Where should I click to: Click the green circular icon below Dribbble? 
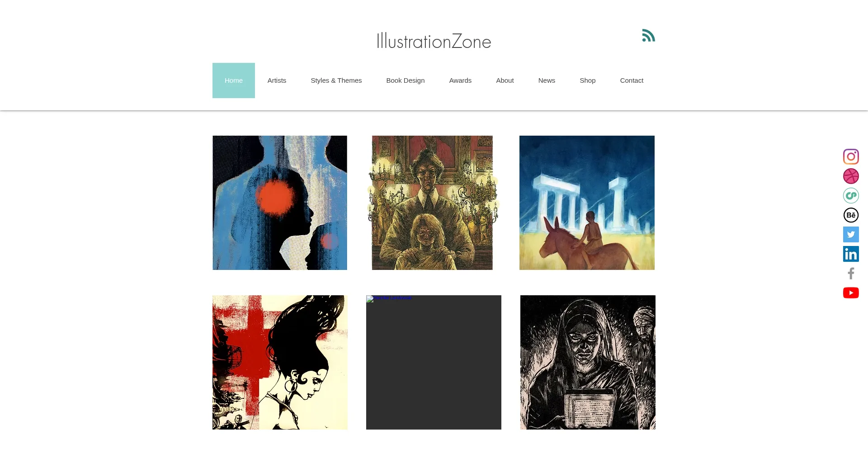click(x=851, y=195)
